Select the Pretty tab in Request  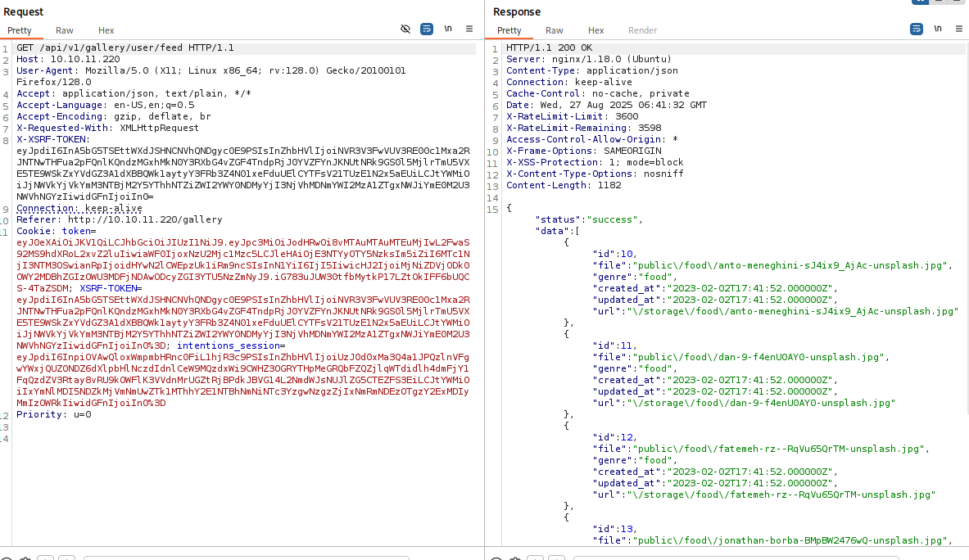19,30
